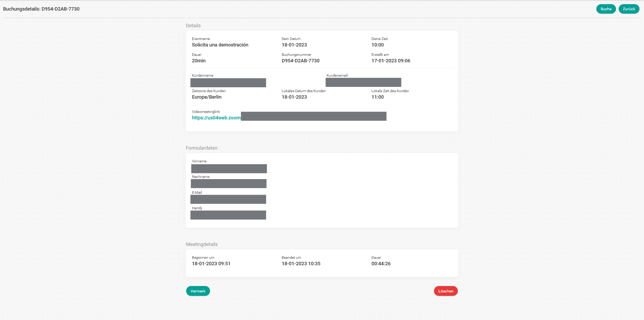Click the Buchungsnummer label
644x320 pixels.
coord(296,55)
